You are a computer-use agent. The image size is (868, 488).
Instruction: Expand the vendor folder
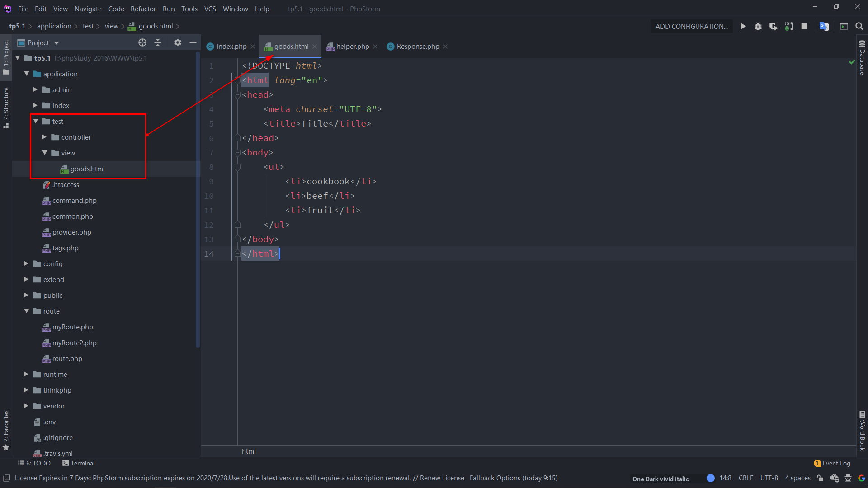coord(26,406)
